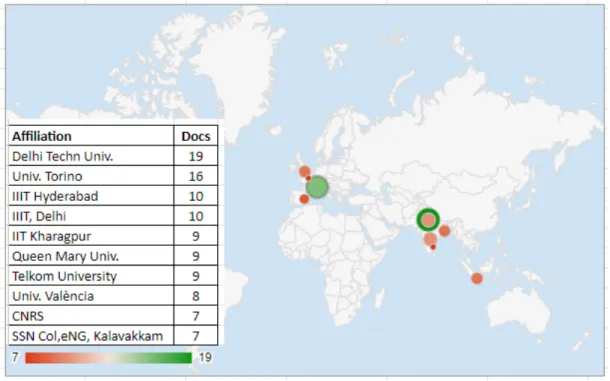Image resolution: width=610 pixels, height=381 pixels.
Task: Click the legend minimum label 7
Action: coord(15,357)
